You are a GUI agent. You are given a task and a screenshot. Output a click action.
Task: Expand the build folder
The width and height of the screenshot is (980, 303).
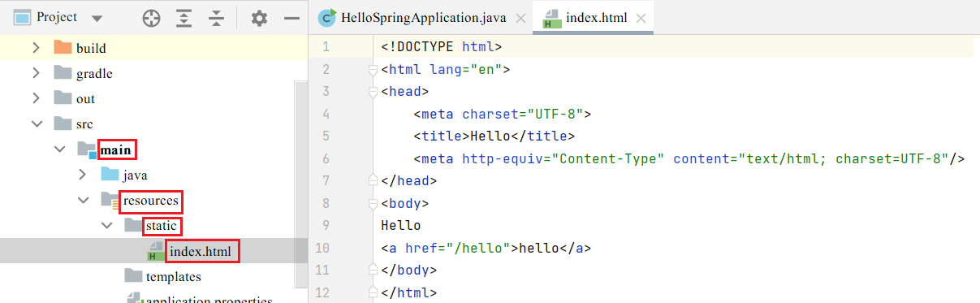36,48
